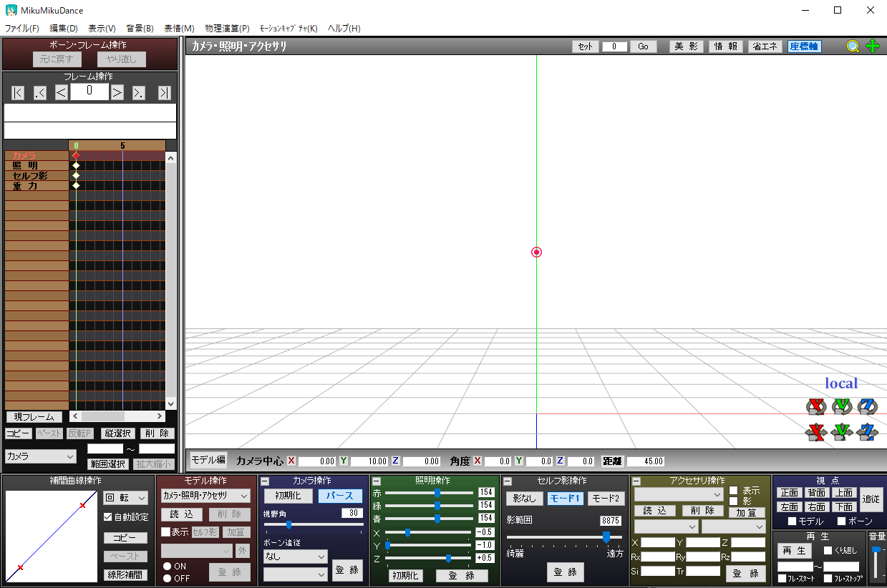Click the frame number input field showing 0
Viewport: 887px width, 588px height.
tap(89, 92)
